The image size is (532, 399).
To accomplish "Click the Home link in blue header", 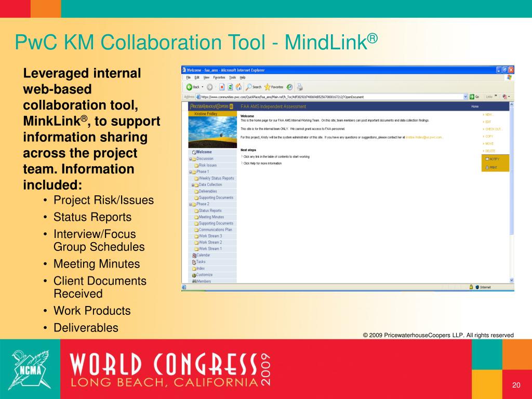I will point(475,107).
